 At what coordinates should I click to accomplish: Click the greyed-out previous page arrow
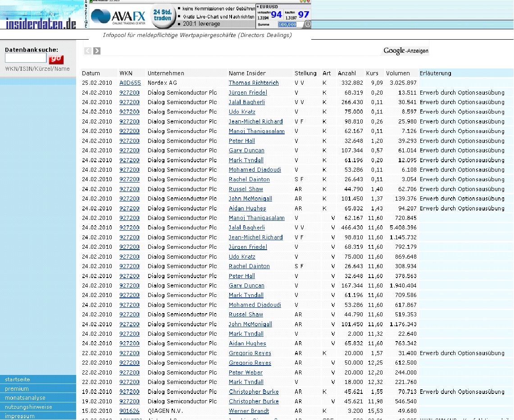[x=88, y=51]
